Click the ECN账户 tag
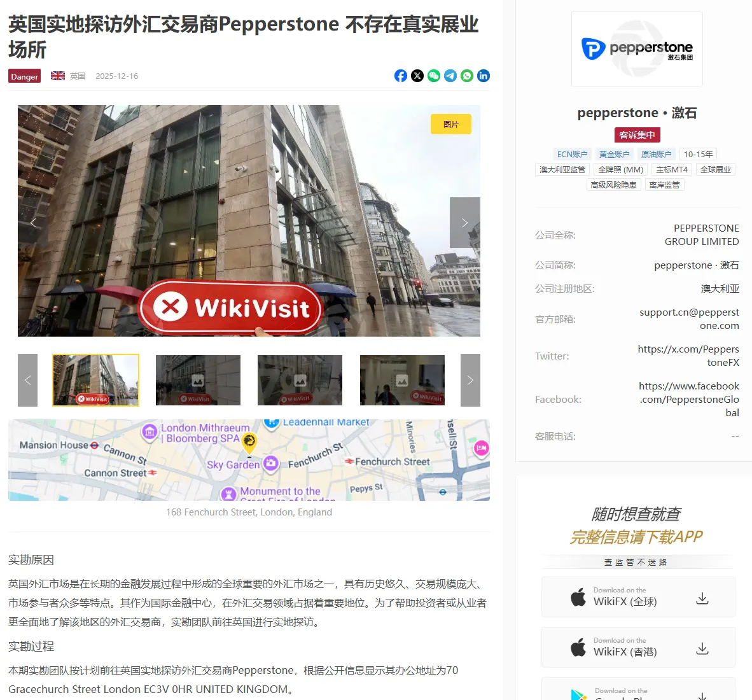Screen dimensions: 752x700 572,154
